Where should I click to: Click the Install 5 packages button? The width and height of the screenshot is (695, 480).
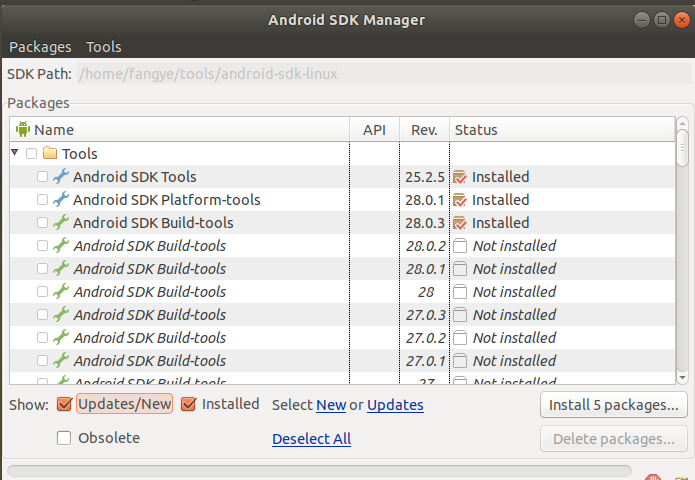click(614, 405)
